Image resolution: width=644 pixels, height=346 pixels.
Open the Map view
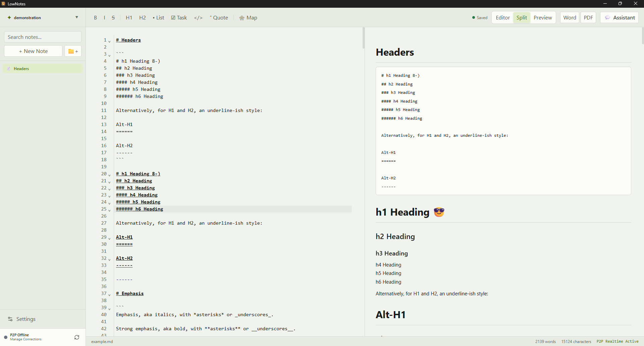point(248,18)
